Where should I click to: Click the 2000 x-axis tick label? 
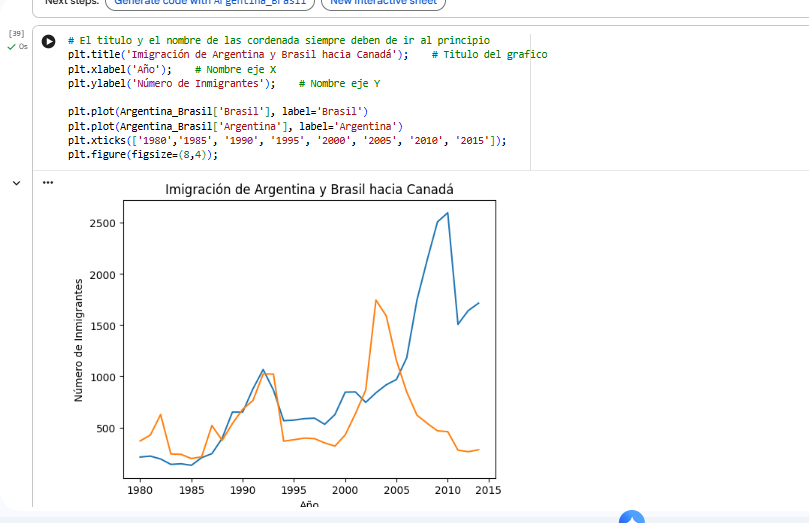point(345,490)
